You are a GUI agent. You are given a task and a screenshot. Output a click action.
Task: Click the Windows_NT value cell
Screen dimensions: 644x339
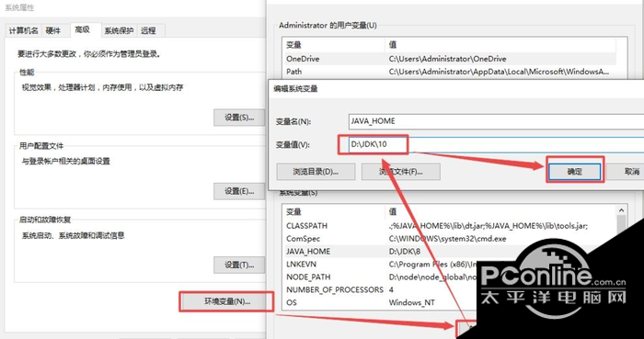coord(411,302)
